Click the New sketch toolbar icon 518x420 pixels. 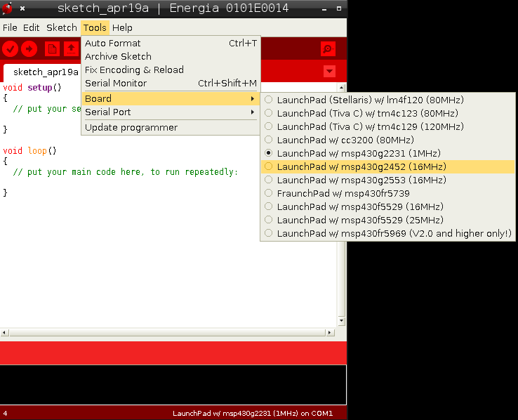coord(52,49)
